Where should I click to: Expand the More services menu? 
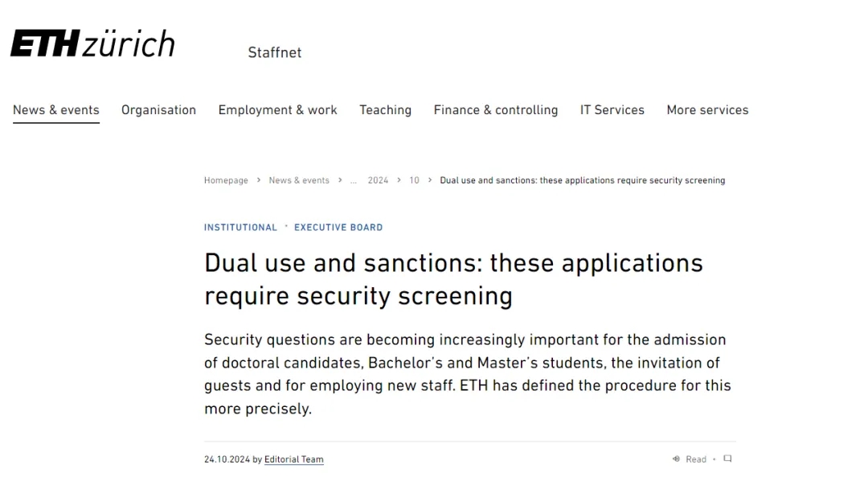pyautogui.click(x=707, y=109)
